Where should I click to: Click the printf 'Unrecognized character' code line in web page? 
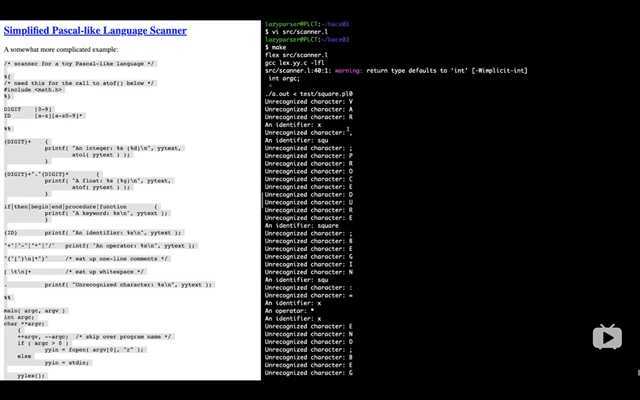point(130,285)
